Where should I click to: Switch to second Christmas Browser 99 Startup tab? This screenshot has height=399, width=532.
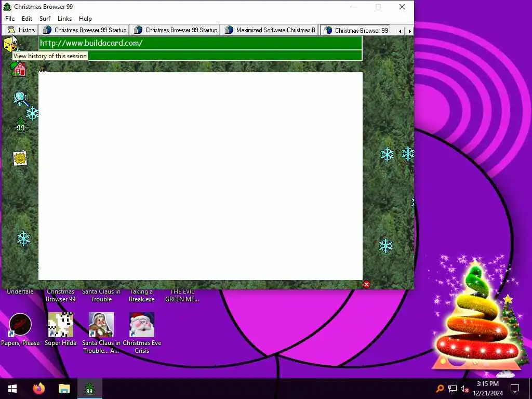tap(176, 30)
